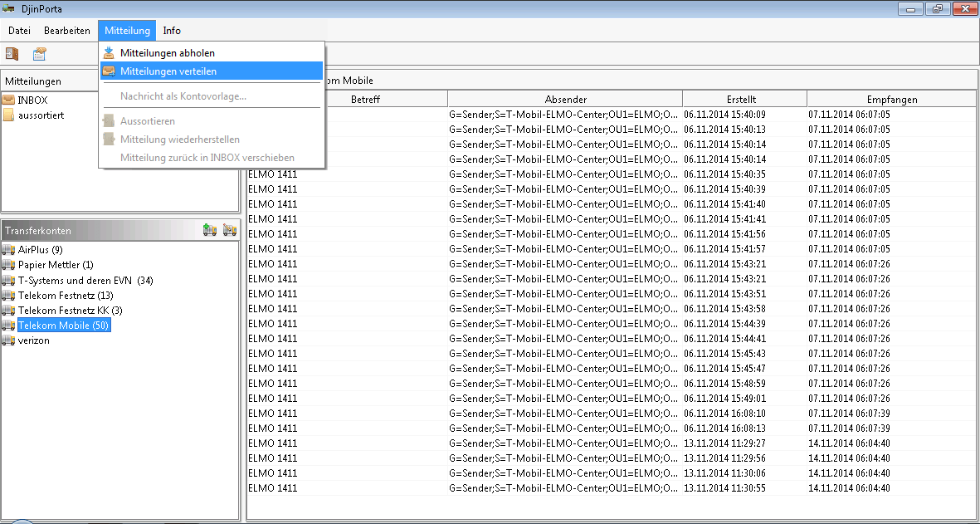Click the truck icon beside T-Systems und deren EVN
The image size is (980, 524).
tap(9, 280)
